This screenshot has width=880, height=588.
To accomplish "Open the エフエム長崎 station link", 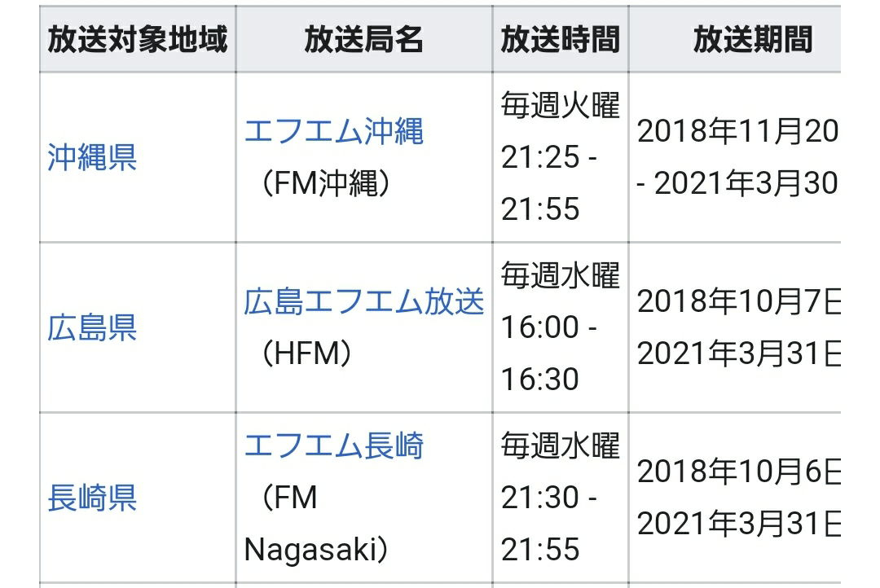I will tap(333, 445).
